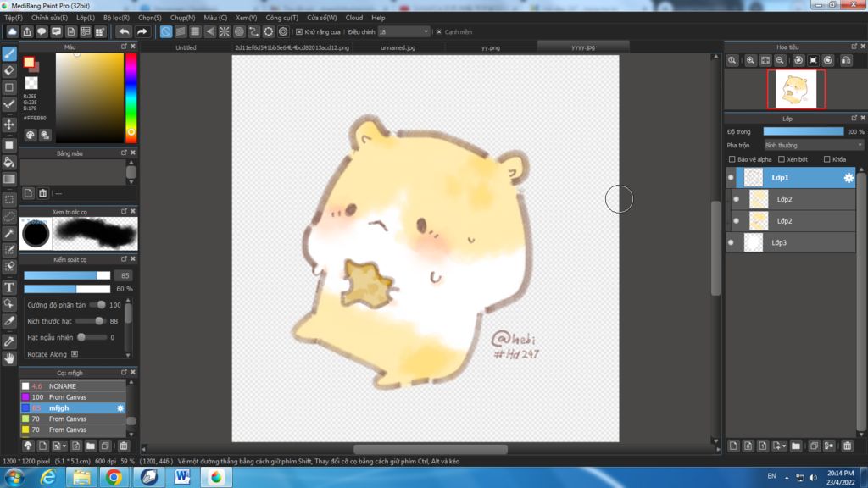The image size is (868, 488).
Task: Click the navigator hamster thumbnail
Action: [x=796, y=89]
